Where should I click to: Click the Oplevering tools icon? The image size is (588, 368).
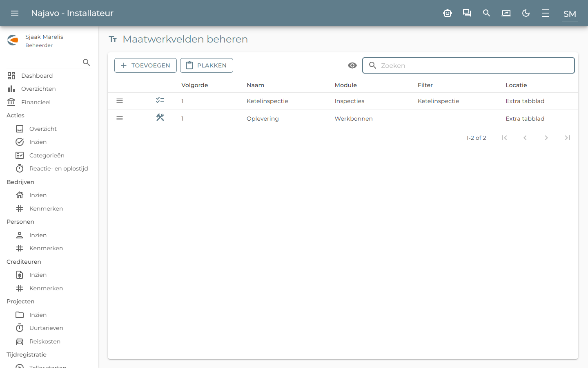(160, 118)
